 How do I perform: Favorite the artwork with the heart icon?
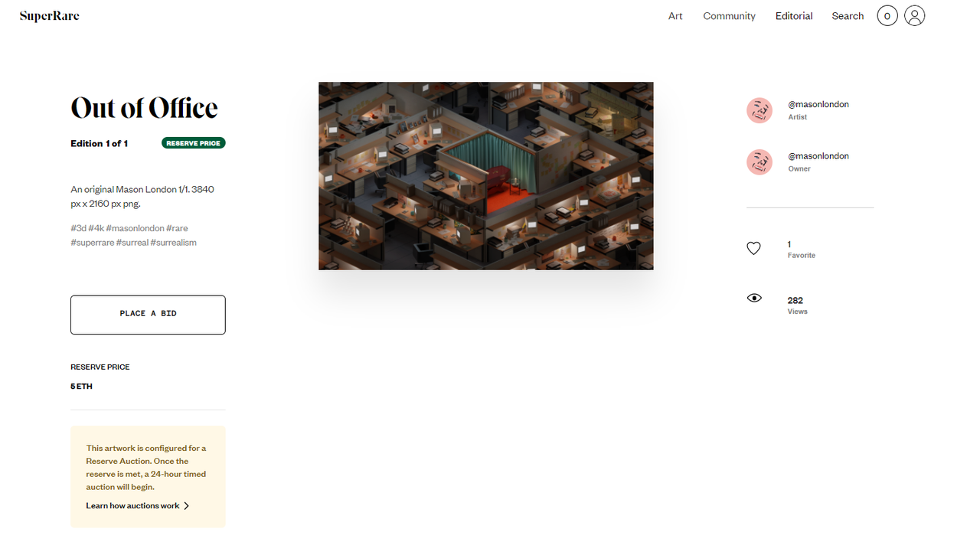pyautogui.click(x=753, y=248)
